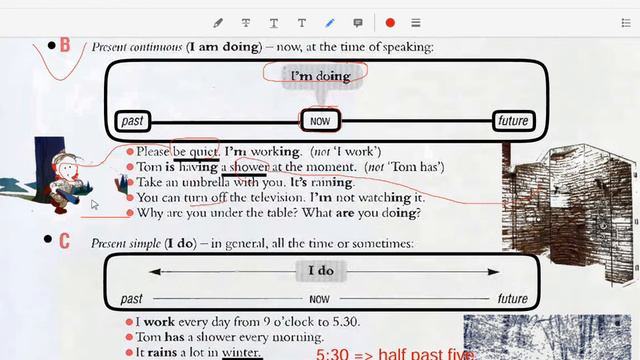The image size is (640, 360).
Task: Click 'Present simple' heading text
Action: point(126,244)
